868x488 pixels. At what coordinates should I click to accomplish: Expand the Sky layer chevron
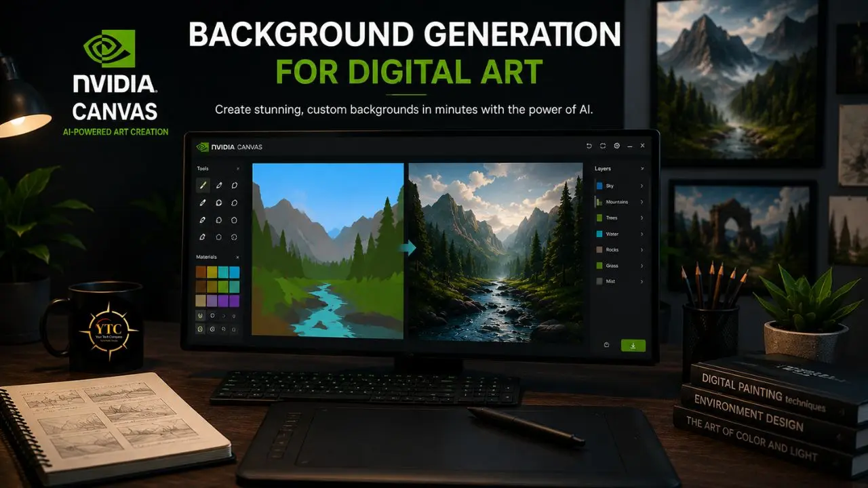coord(642,186)
